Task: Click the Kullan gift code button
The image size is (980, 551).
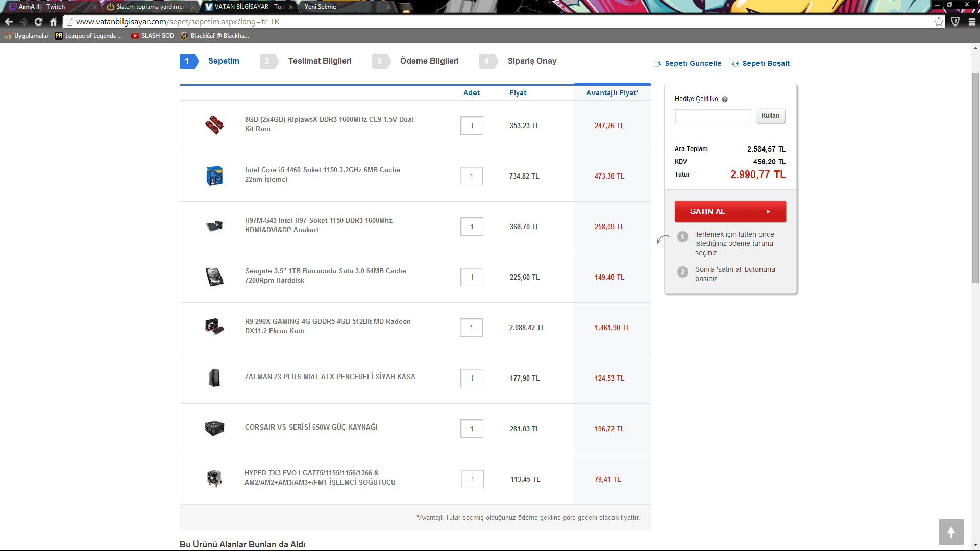Action: (x=770, y=116)
